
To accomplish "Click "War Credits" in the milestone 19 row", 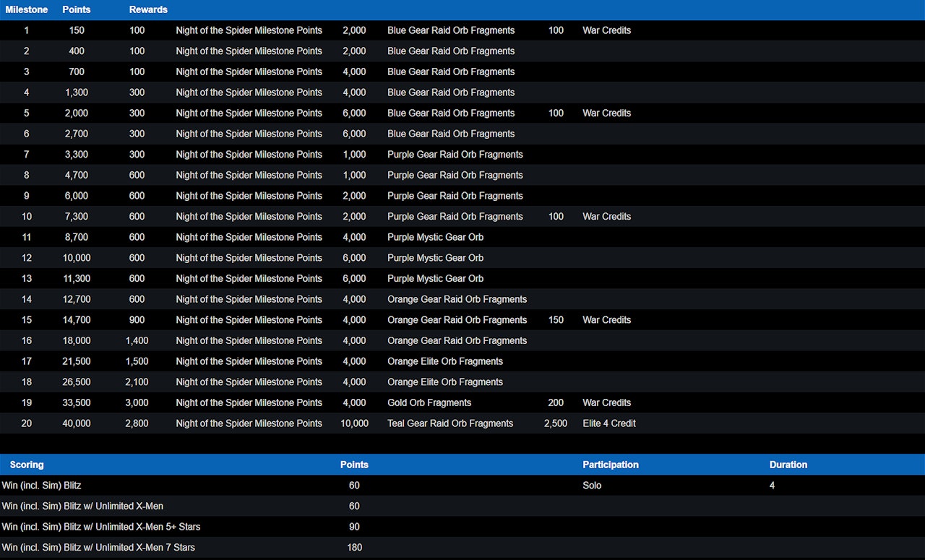I will click(x=607, y=402).
